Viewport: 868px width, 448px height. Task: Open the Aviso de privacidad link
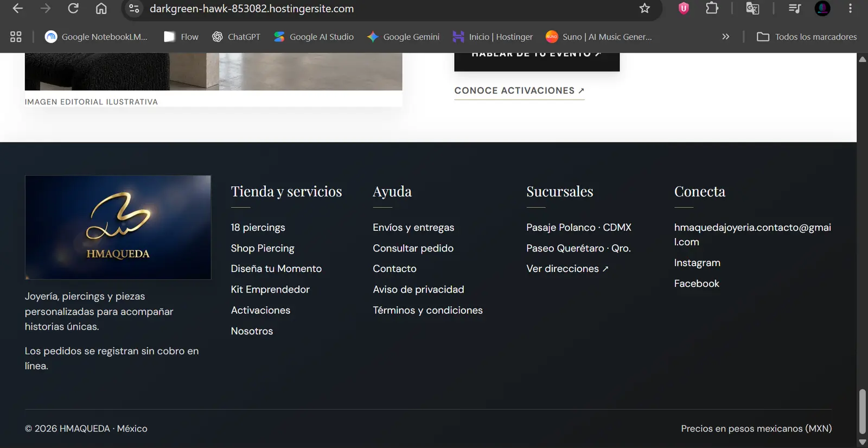pyautogui.click(x=418, y=289)
